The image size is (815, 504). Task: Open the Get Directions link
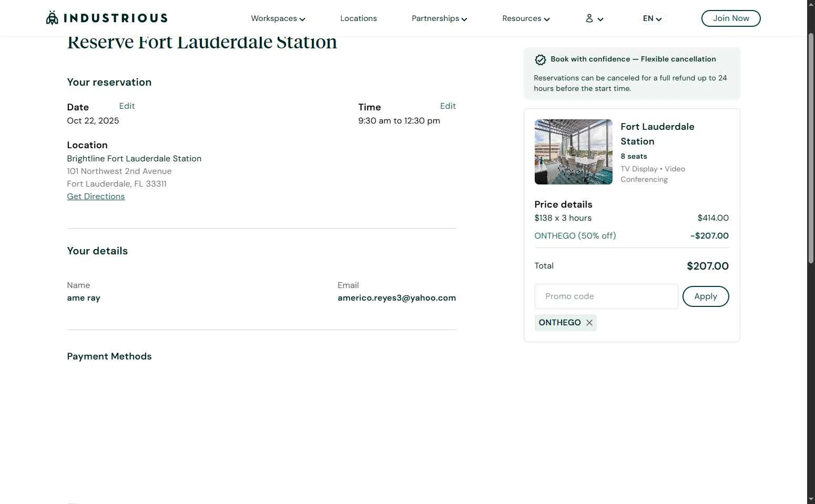pyautogui.click(x=96, y=197)
